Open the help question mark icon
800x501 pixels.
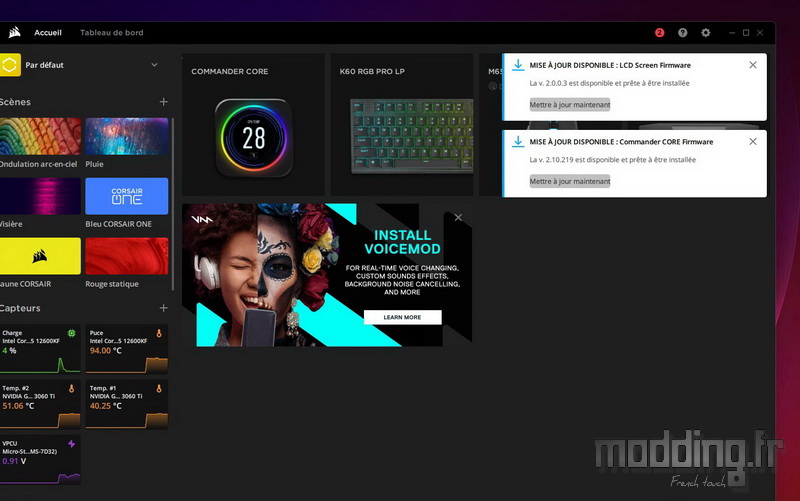(682, 33)
